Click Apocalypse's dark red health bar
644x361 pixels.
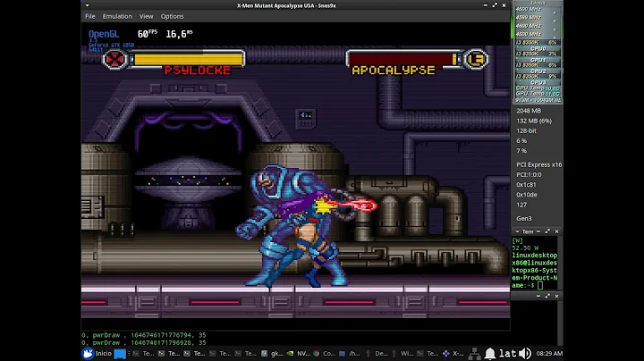click(401, 60)
